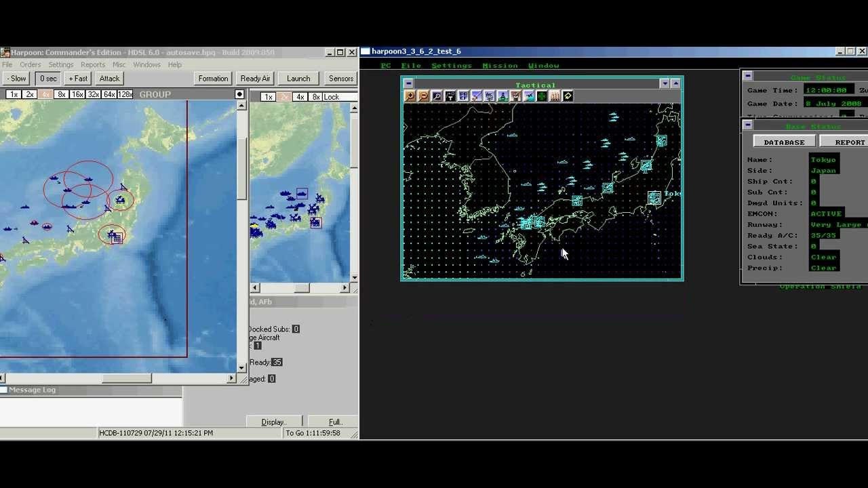
Task: Click the ninth Tactical toolbar icon, after ship
Action: tap(515, 96)
